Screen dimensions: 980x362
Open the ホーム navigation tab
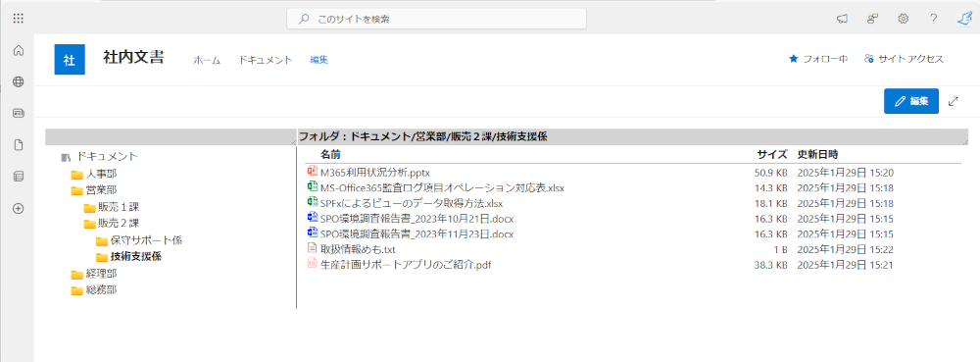[207, 60]
